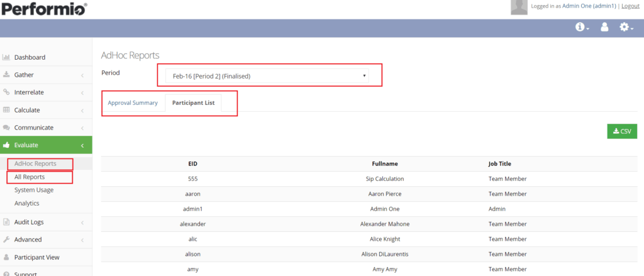Image resolution: width=644 pixels, height=276 pixels.
Task: Click the Communicate speech bubbles icon
Action: pos(6,128)
